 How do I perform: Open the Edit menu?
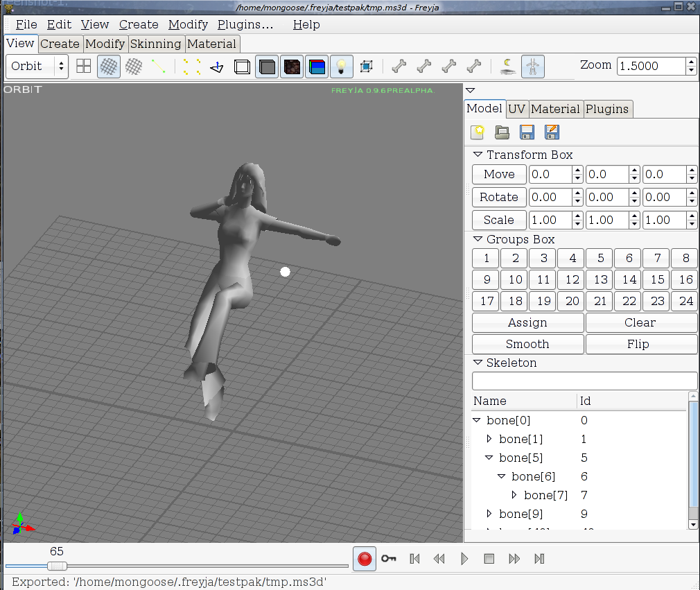[x=59, y=24]
